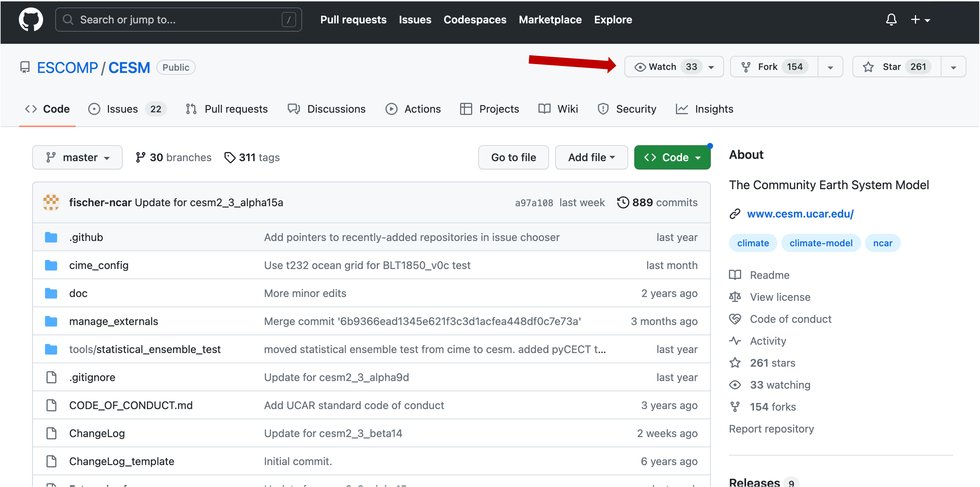Open commit 'More minor edits'

pos(305,293)
